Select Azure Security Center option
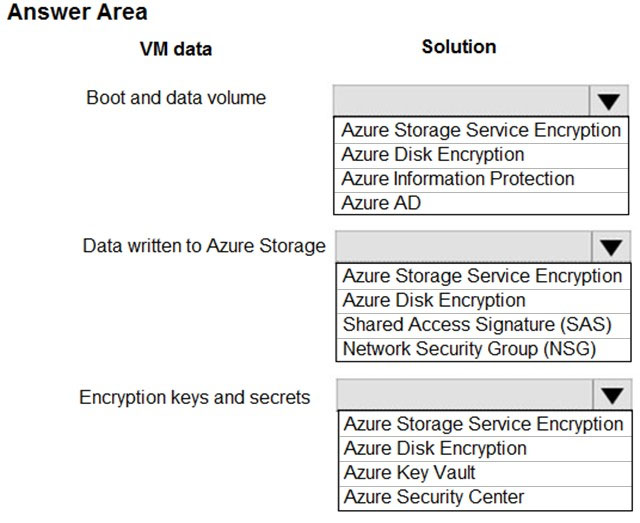Viewport: 640px width, 523px height. pos(485,498)
